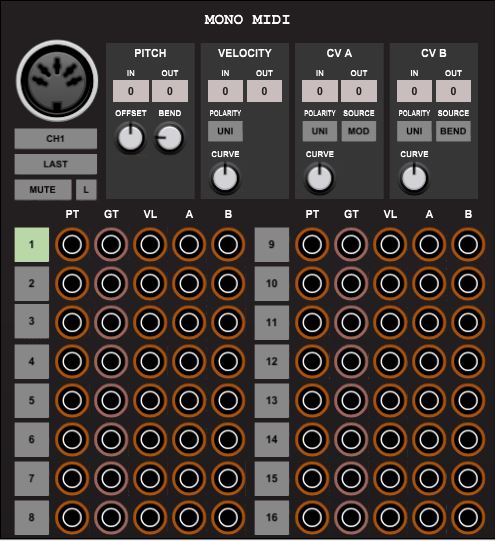Click the A output jack in row 1
The image size is (495, 541).
click(x=189, y=245)
